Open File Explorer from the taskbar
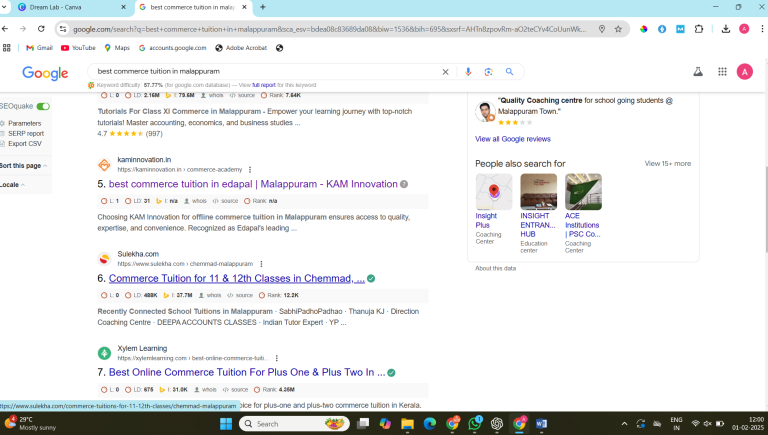Viewport: 768px width, 435px height. pyautogui.click(x=408, y=424)
